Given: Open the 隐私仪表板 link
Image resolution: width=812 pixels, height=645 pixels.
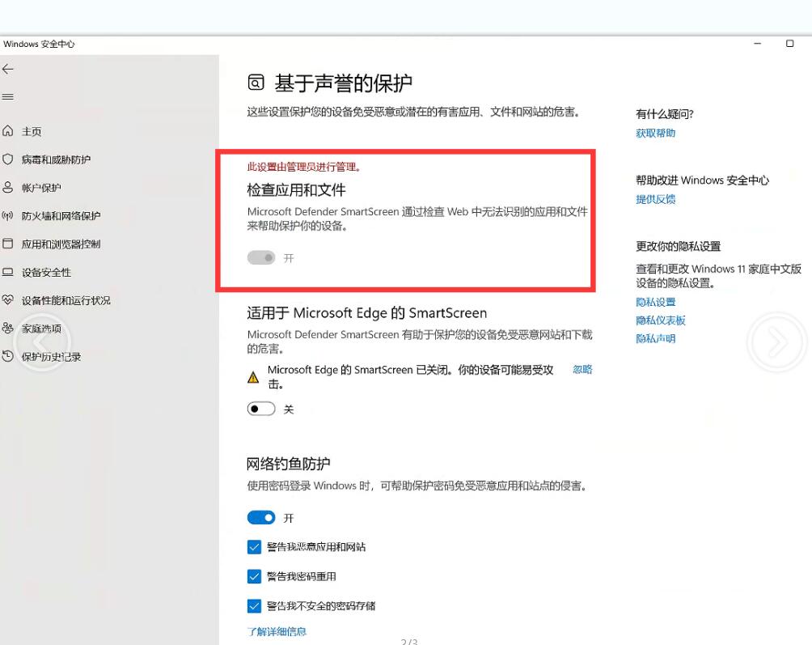Looking at the screenshot, I should click(660, 320).
